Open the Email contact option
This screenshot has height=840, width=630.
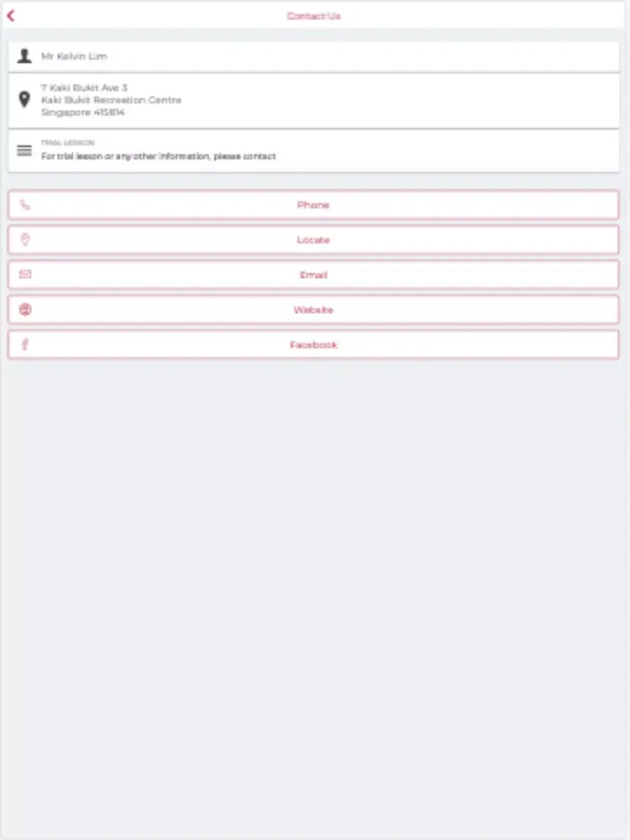(x=313, y=274)
